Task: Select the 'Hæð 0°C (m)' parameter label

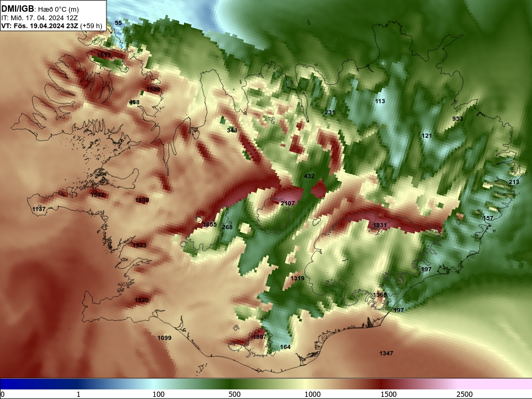Action: click(59, 10)
